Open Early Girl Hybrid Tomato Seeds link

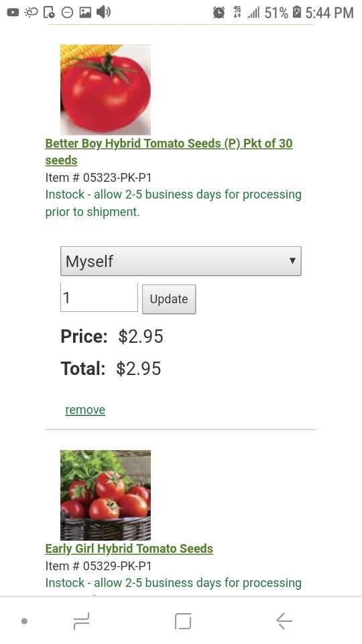pos(129,549)
